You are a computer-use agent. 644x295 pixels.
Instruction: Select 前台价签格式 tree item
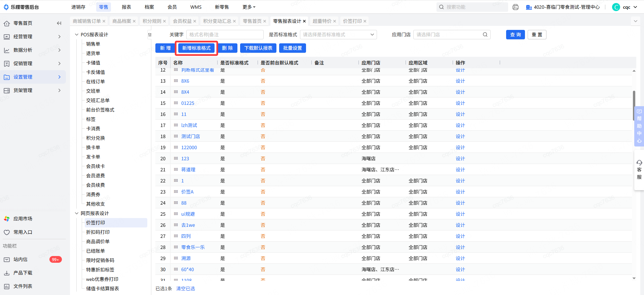(100, 110)
